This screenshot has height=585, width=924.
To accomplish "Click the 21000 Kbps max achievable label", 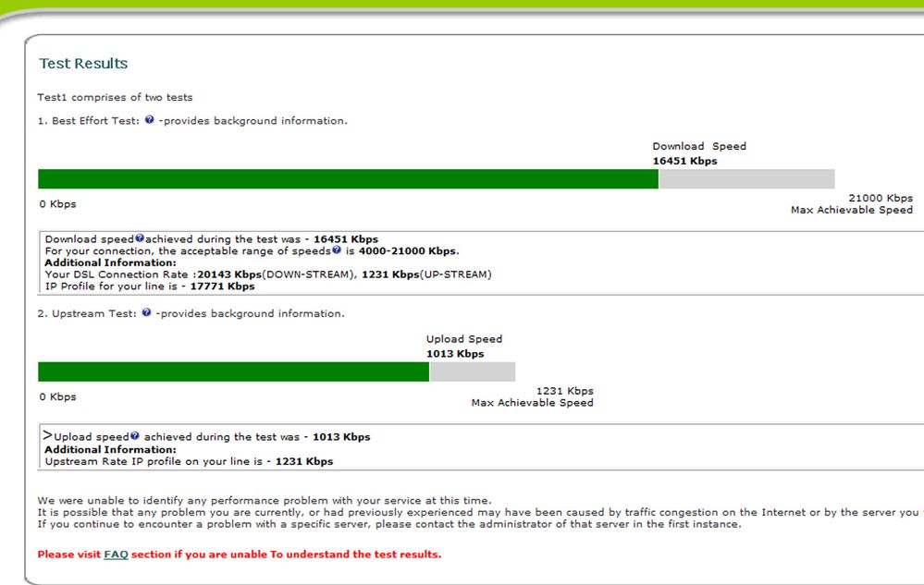I will click(x=881, y=199).
